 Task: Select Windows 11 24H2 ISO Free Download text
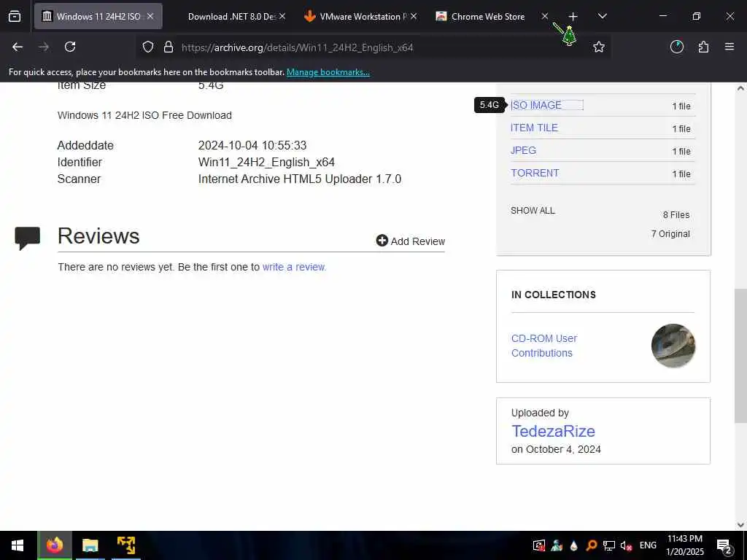(x=144, y=115)
